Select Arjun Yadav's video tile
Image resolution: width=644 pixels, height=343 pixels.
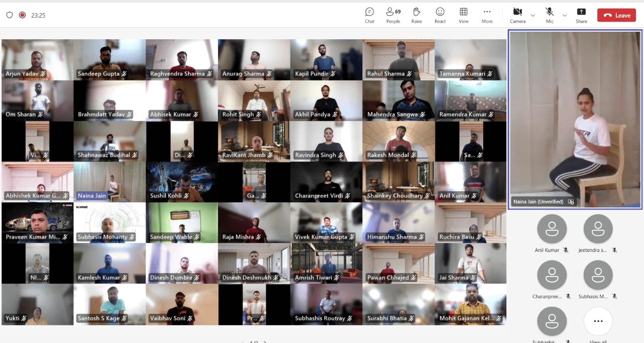pyautogui.click(x=37, y=59)
